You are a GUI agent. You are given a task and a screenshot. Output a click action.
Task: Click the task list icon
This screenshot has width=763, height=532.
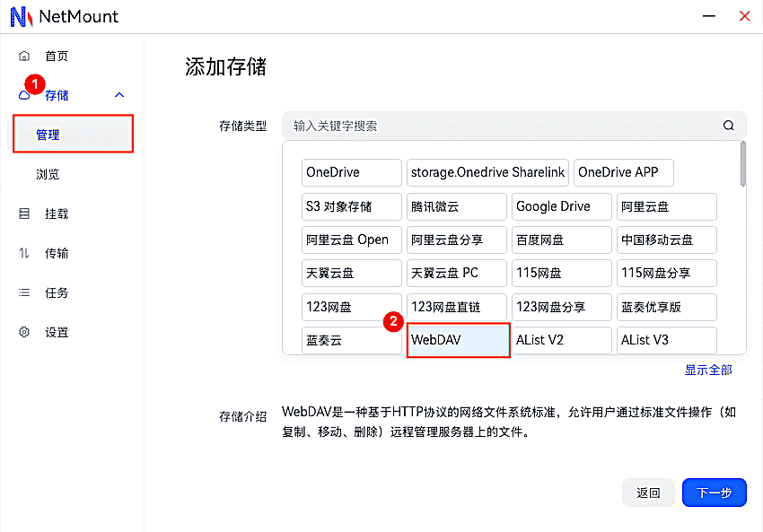24,292
